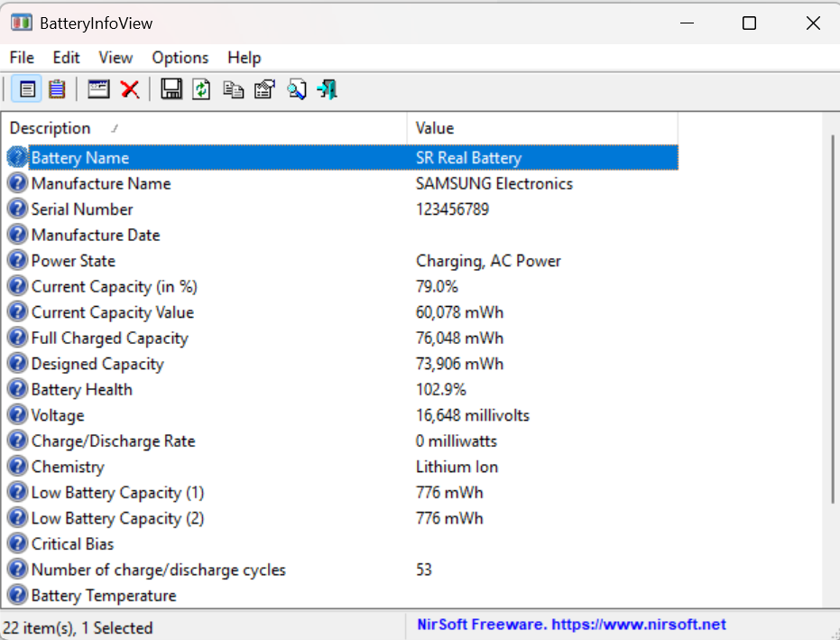Image resolution: width=840 pixels, height=640 pixels.
Task: Open the Help menu
Action: 245,58
